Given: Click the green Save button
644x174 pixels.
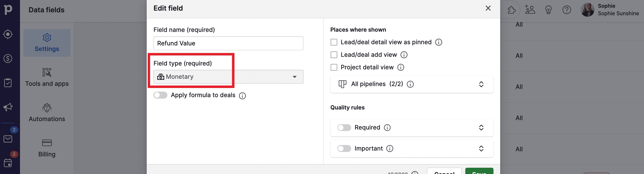Looking at the screenshot, I should (479, 172).
